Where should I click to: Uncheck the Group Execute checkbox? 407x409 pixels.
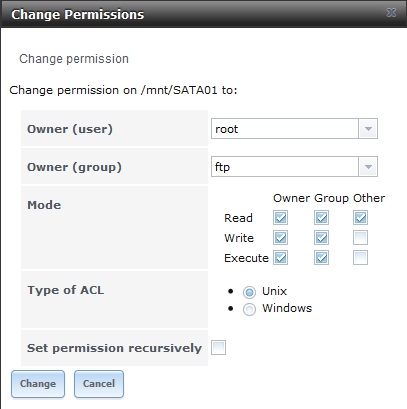[321, 258]
